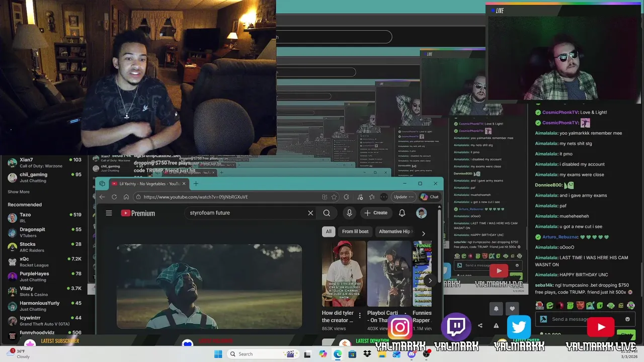Open Discord from the taskbar
644x362 pixels.
[412, 354]
